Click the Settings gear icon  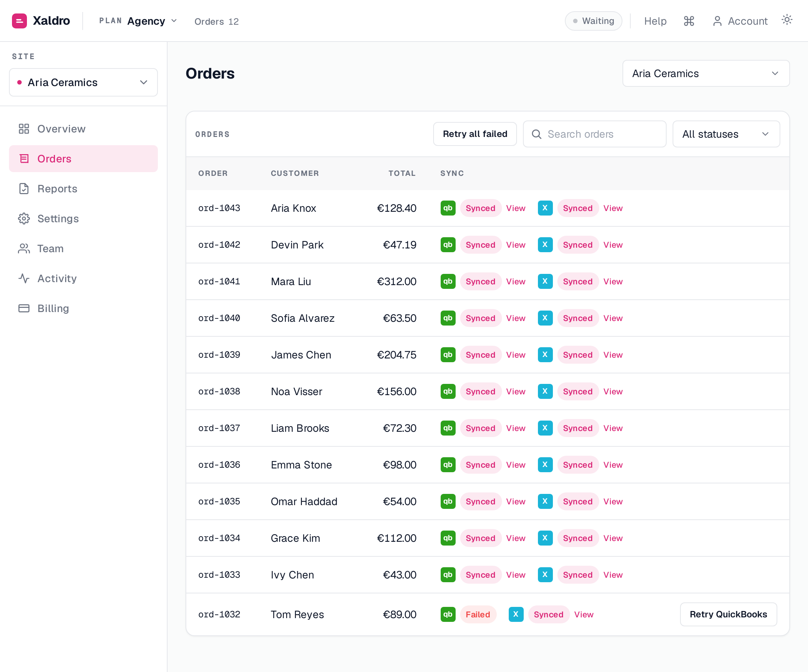point(24,219)
